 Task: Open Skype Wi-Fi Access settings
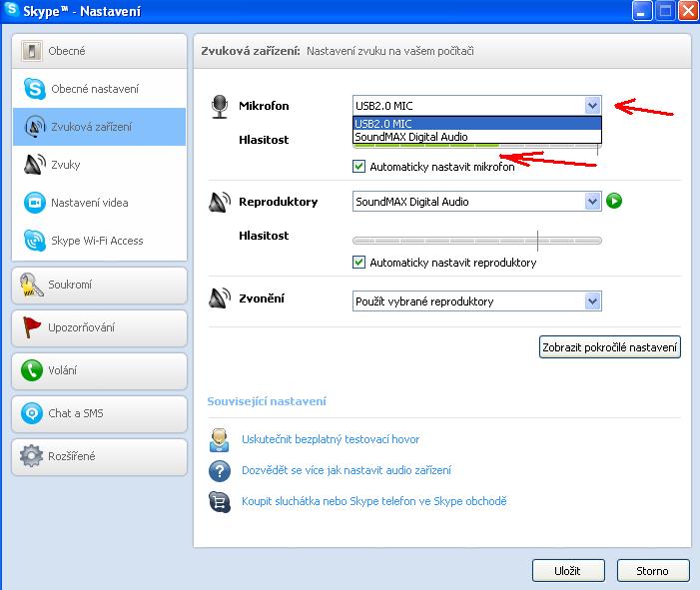pyautogui.click(x=99, y=241)
